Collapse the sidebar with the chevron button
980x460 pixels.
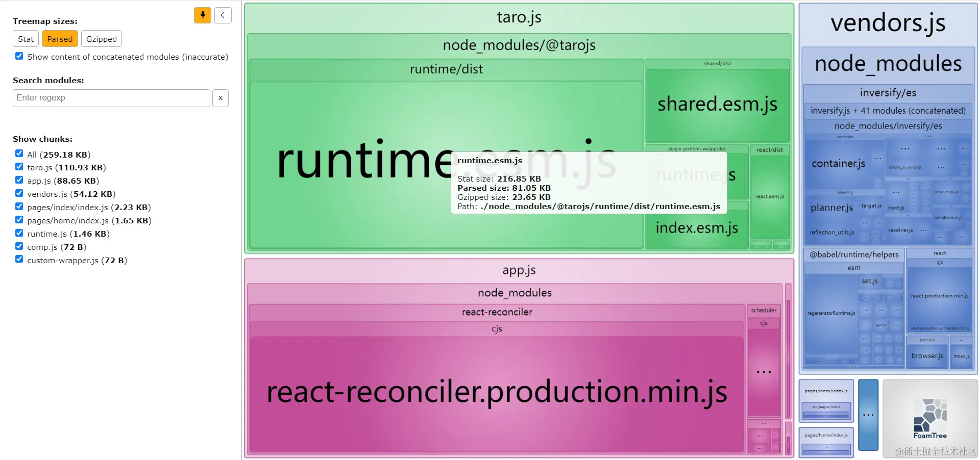pyautogui.click(x=223, y=15)
